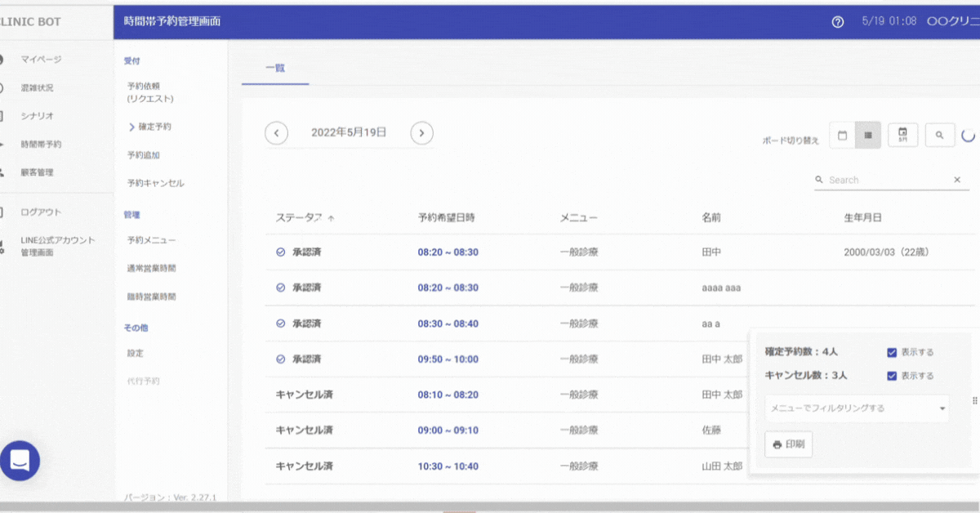Viewport: 980px width, 513px height.
Task: Go to next day with right arrow
Action: tap(421, 132)
